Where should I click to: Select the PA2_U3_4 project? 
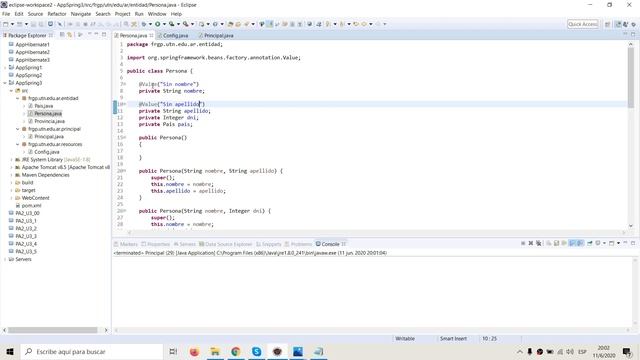point(26,244)
